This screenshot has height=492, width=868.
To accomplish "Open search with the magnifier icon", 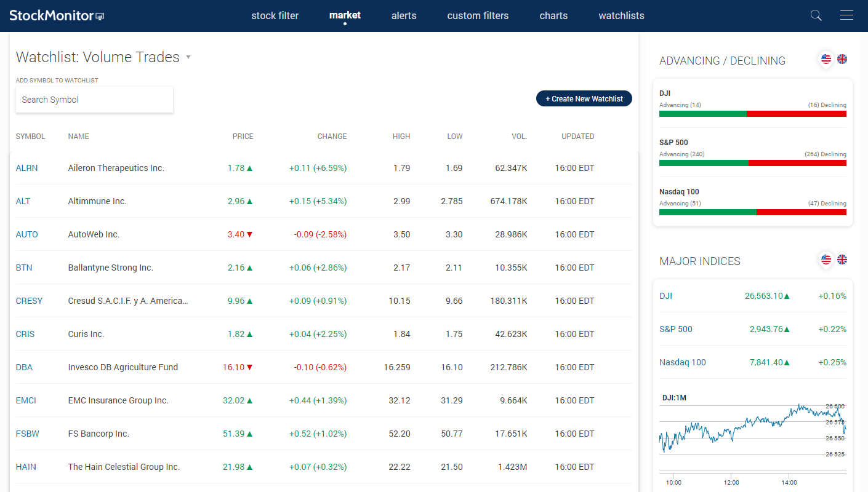I will point(816,15).
